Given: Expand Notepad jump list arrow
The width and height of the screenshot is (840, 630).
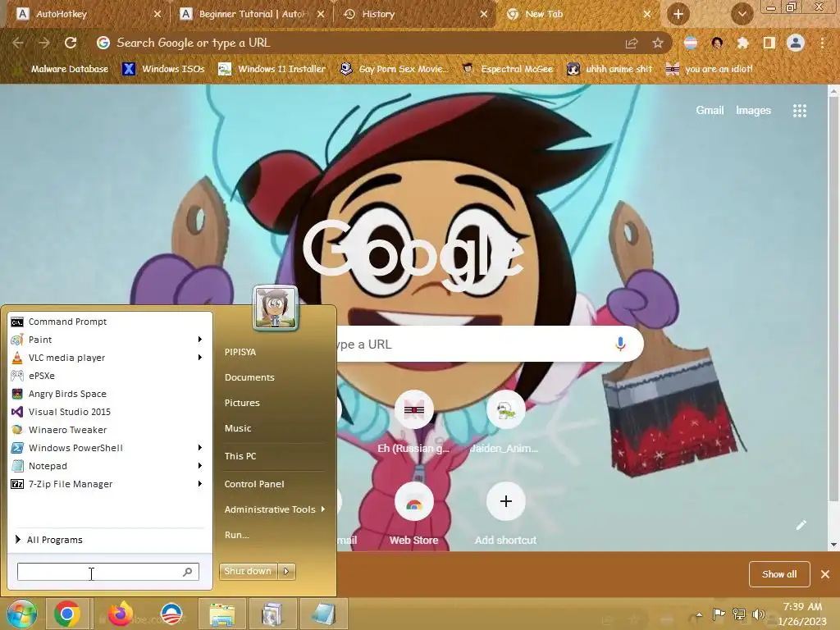Looking at the screenshot, I should coord(200,466).
